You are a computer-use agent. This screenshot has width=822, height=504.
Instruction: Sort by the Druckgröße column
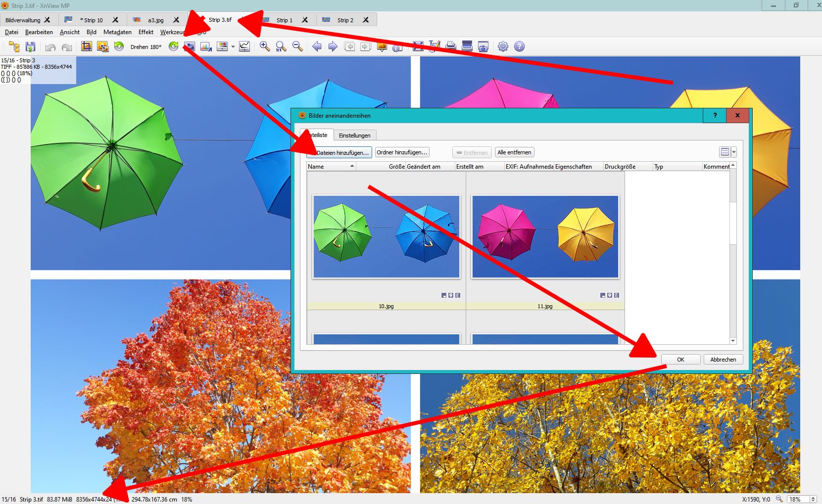tap(628, 167)
